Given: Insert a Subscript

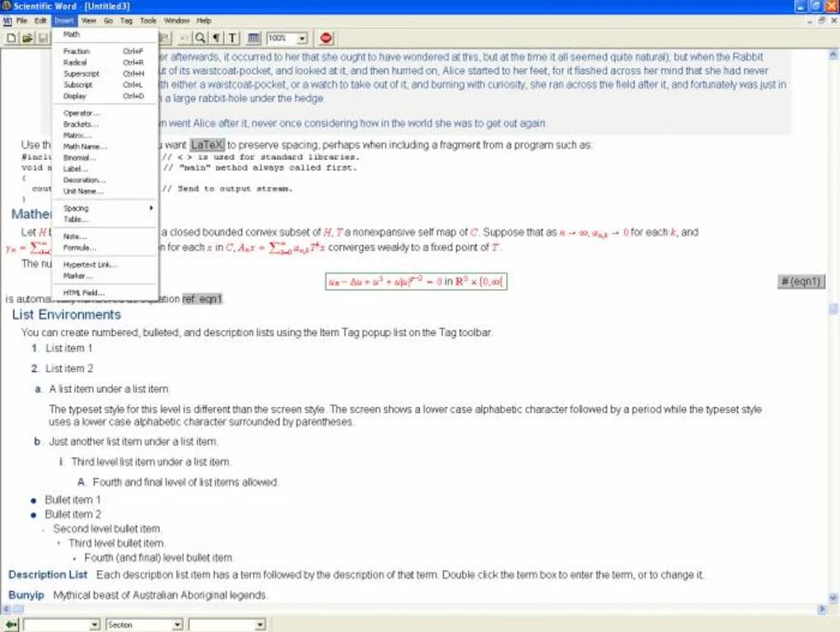Looking at the screenshot, I should 105,85.
